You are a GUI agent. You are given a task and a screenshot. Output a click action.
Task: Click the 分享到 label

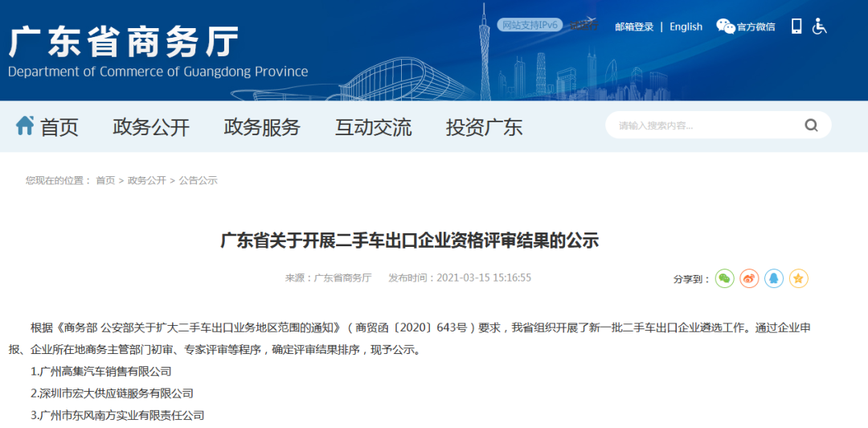[x=691, y=279]
